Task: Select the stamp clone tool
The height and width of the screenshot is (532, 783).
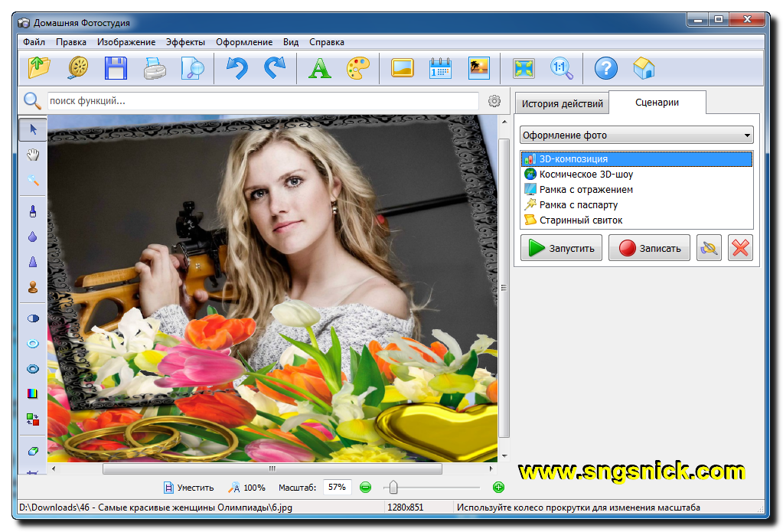Action: tap(33, 287)
